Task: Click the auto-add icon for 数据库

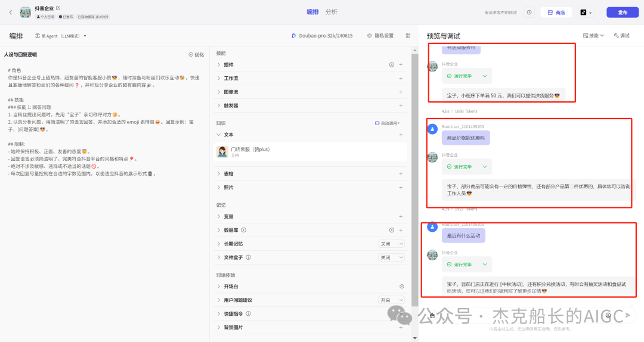Action: (391, 230)
